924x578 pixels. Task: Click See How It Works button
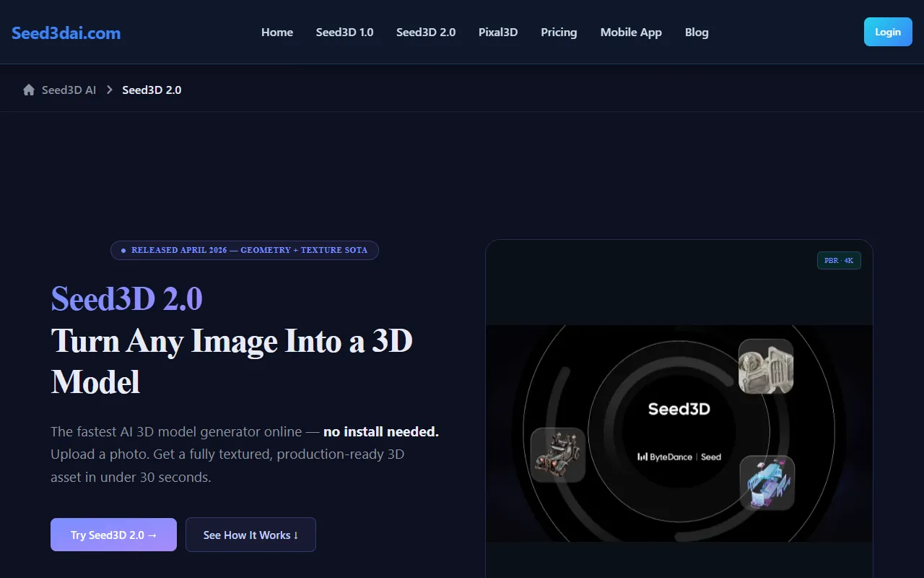coord(250,535)
